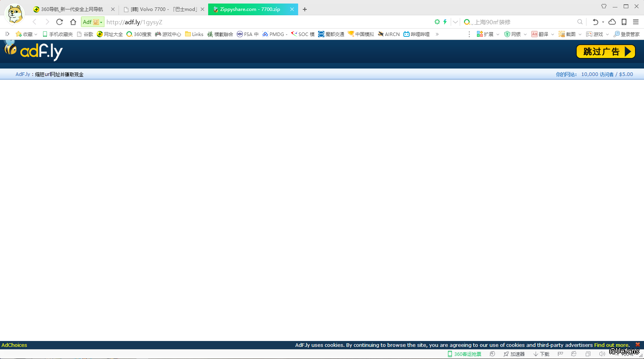This screenshot has height=359, width=644.
Task: Expand the address bar history dropdown
Action: coord(455,22)
